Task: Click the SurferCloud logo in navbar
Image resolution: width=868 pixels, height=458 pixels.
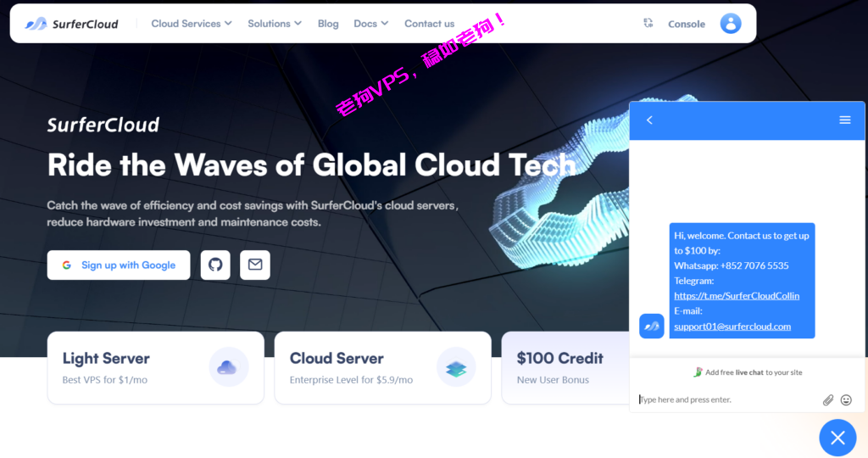Action: [71, 24]
